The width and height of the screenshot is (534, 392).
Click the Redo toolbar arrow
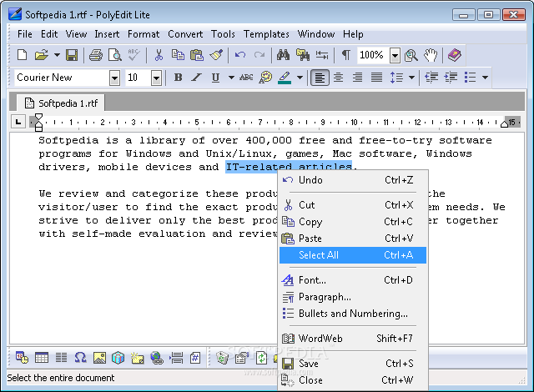259,55
